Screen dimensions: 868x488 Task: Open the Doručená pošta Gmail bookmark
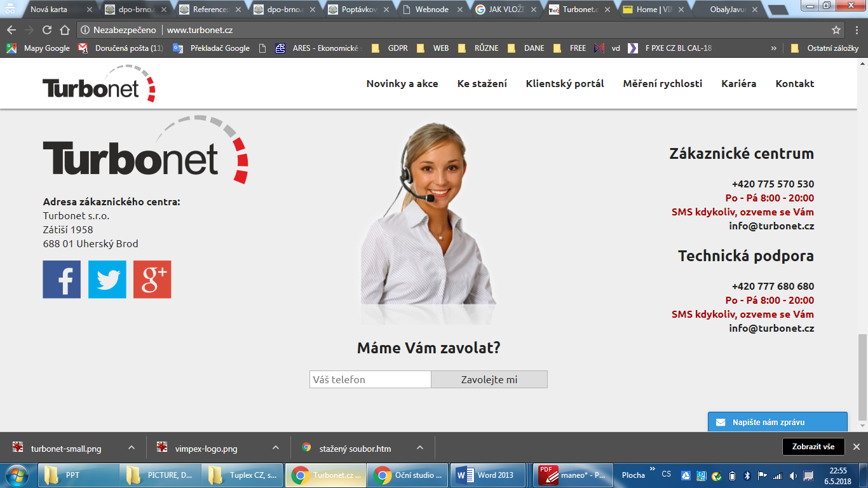pyautogui.click(x=121, y=48)
